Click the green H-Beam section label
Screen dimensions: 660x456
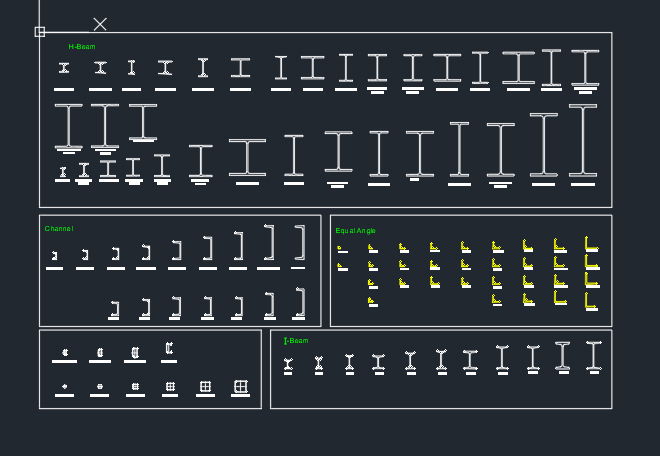point(82,47)
